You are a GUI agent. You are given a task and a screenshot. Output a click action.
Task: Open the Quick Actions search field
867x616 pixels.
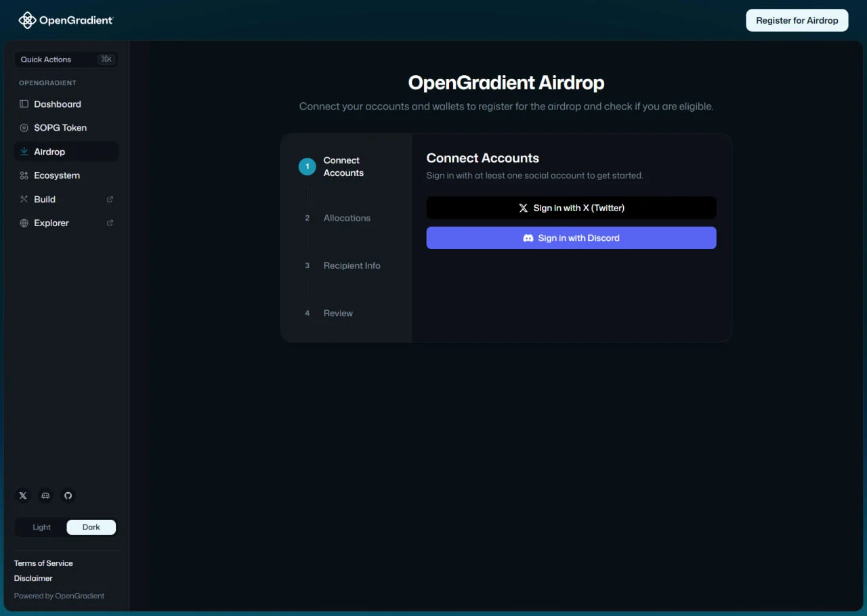pyautogui.click(x=66, y=60)
